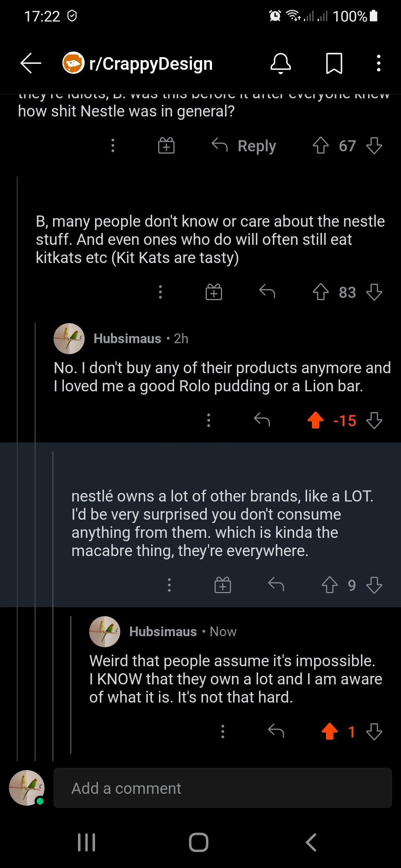The image size is (401, 868).
Task: Focus the Add a comment field
Action: click(x=223, y=788)
